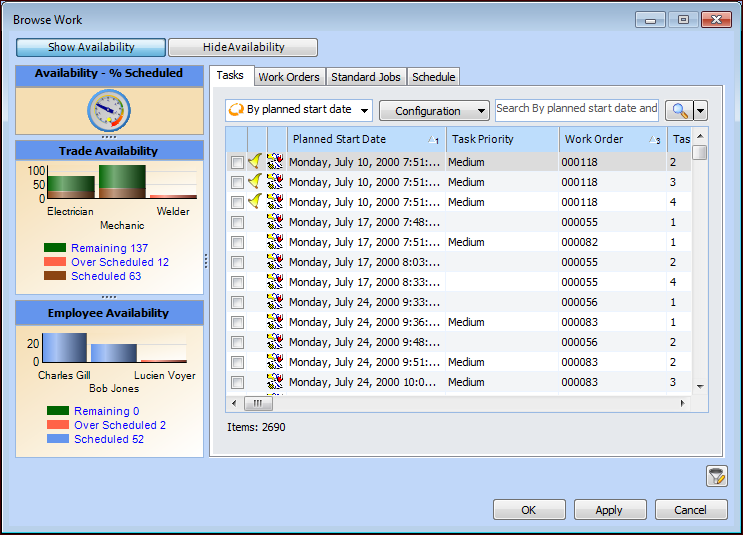Click the magnifier search icon
Image resolution: width=743 pixels, height=535 pixels.
point(679,110)
